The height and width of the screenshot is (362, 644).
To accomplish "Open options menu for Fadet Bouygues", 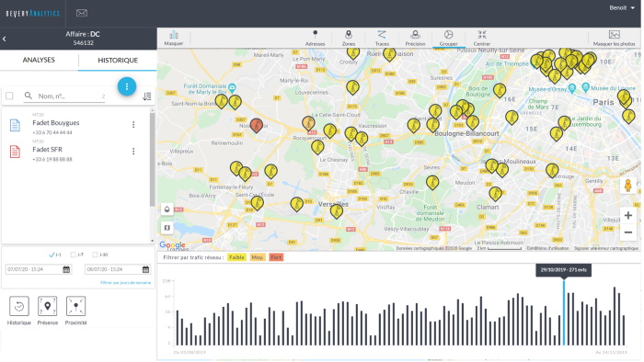I will click(133, 125).
